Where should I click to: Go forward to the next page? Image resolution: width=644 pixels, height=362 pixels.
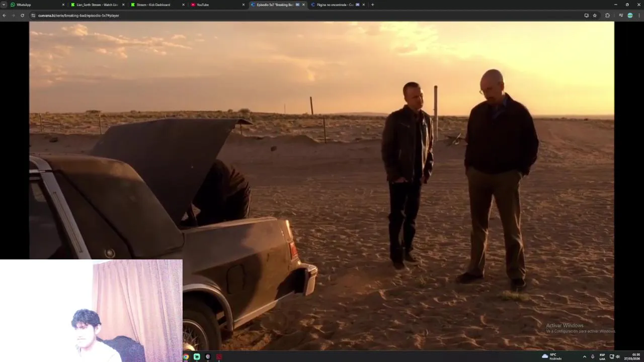click(x=13, y=16)
